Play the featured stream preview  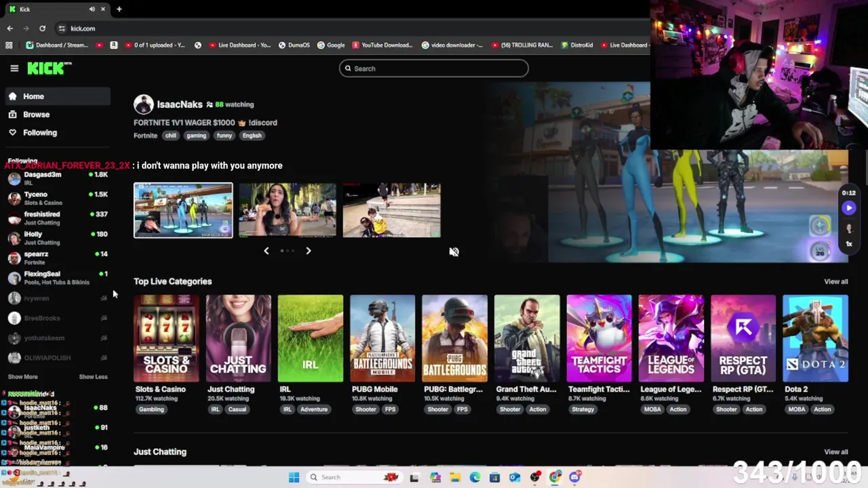pyautogui.click(x=848, y=208)
